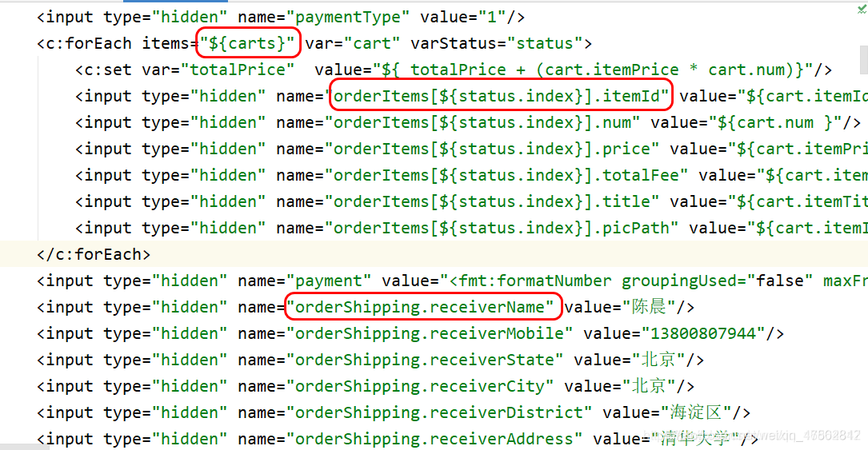Click the receiverMobile value 13800807944
This screenshot has height=450, width=868.
(703, 333)
